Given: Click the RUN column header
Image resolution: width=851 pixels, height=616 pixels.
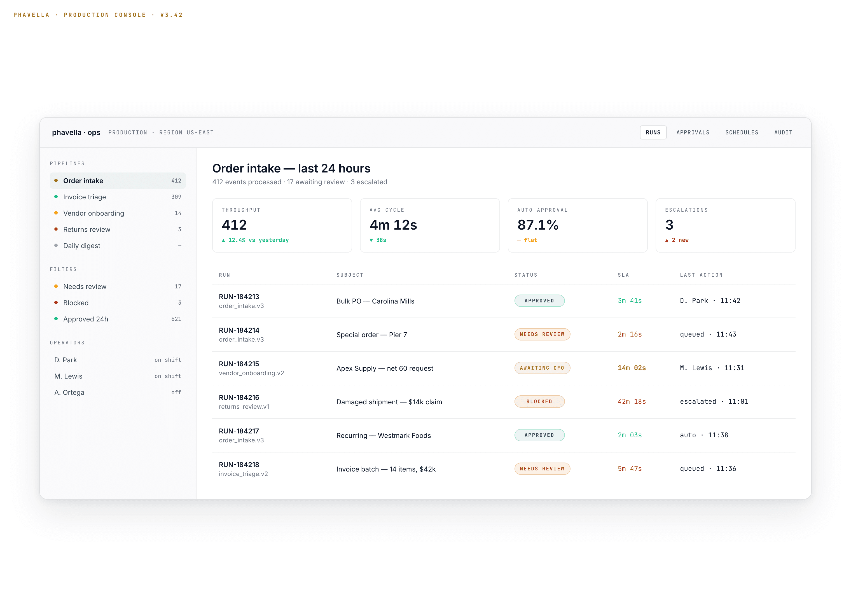Looking at the screenshot, I should [225, 275].
